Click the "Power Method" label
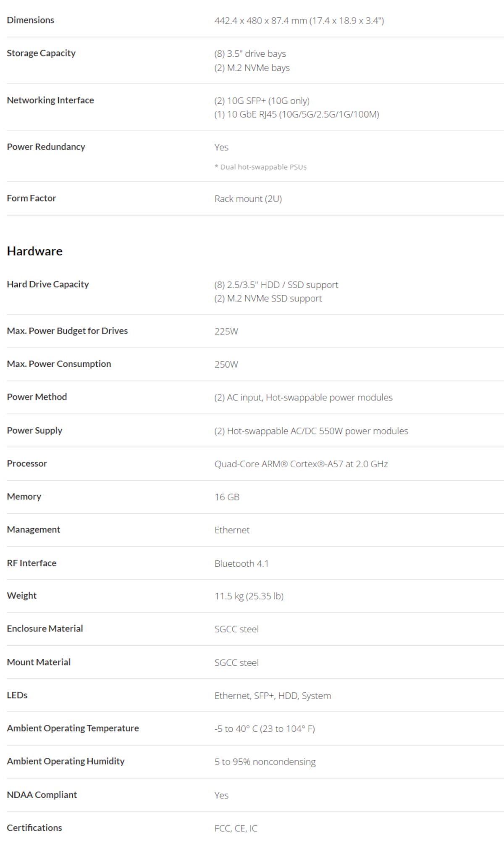The image size is (504, 844). click(x=37, y=397)
